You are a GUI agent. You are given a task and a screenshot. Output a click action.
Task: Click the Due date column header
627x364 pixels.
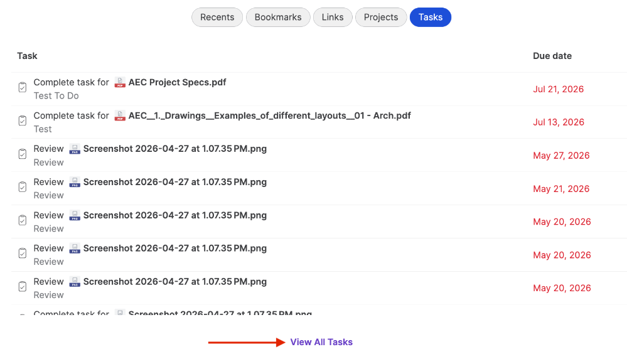(552, 56)
